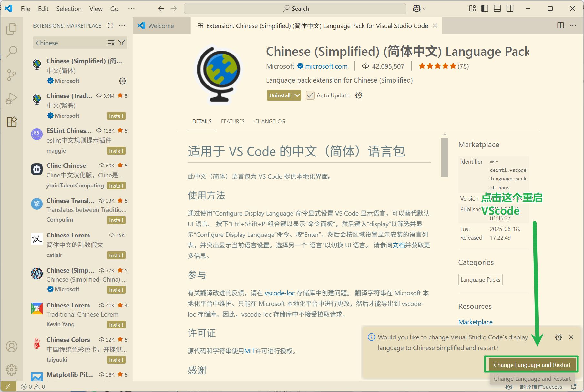The width and height of the screenshot is (584, 392).
Task: Switch to the Welcome tab
Action: 161,26
